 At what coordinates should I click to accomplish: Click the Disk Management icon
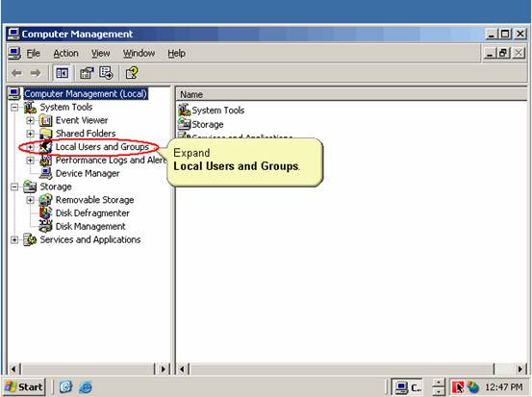[x=46, y=226]
